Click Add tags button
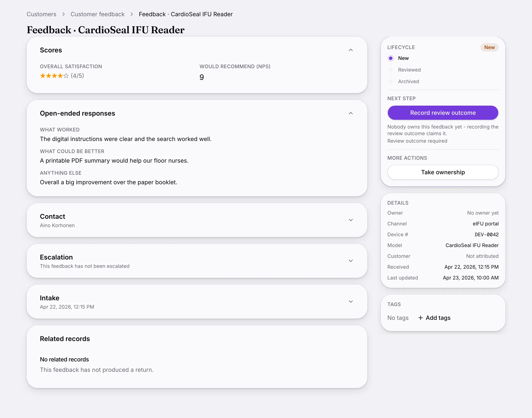The height and width of the screenshot is (418, 532). pyautogui.click(x=434, y=318)
